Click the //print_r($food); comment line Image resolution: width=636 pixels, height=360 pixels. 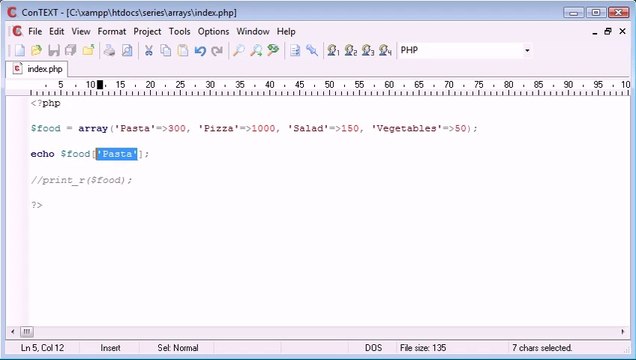[x=82, y=180]
